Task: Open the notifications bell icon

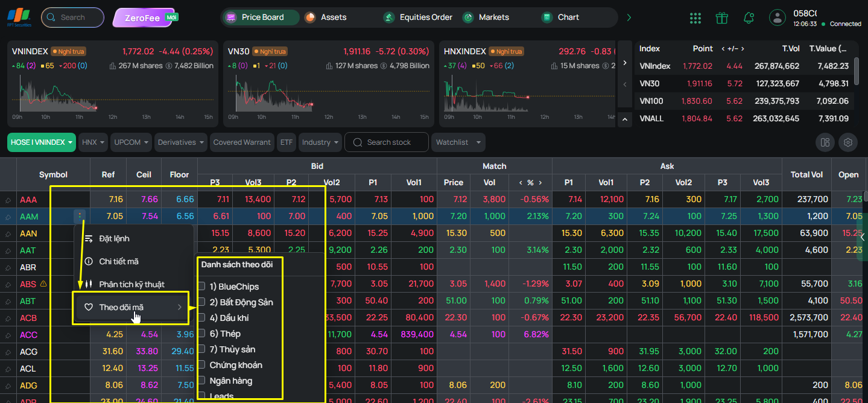Action: click(749, 17)
